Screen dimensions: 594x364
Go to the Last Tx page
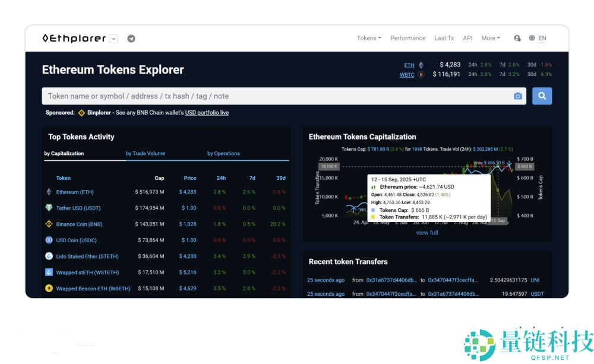click(x=444, y=38)
